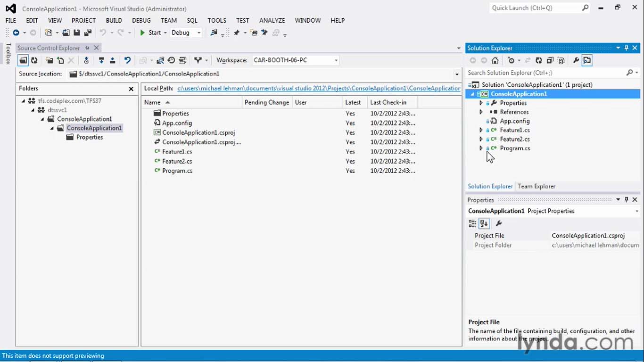Click the New Project toolbar icon
644x362 pixels.
coord(48,33)
